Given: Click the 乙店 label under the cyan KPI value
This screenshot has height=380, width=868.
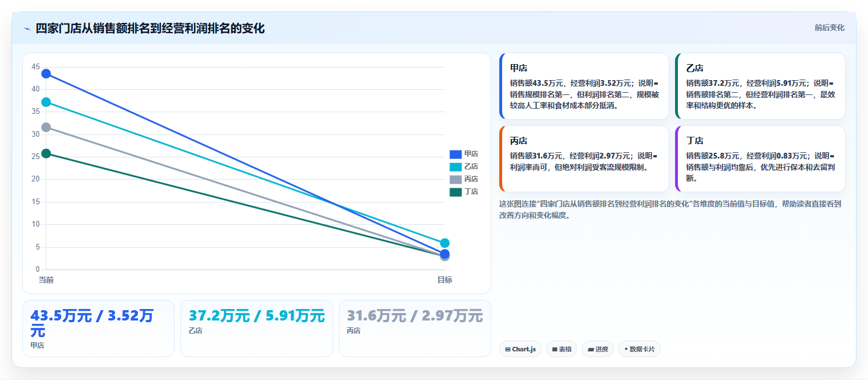Looking at the screenshot, I should (x=195, y=331).
